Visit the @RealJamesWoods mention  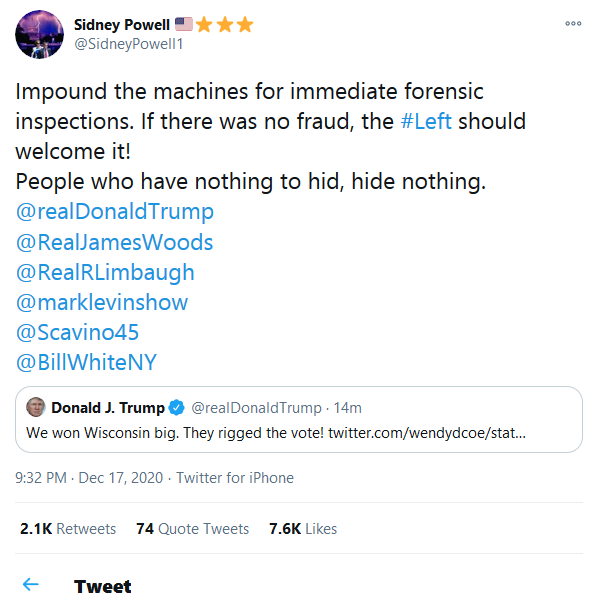pyautogui.click(x=114, y=242)
